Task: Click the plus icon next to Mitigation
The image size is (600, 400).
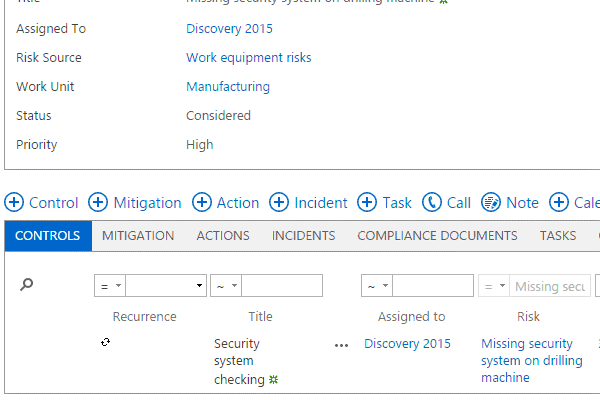Action: [98, 202]
